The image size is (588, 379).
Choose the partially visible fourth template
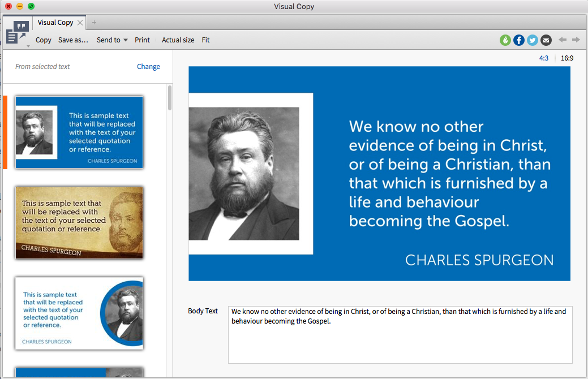[79, 372]
